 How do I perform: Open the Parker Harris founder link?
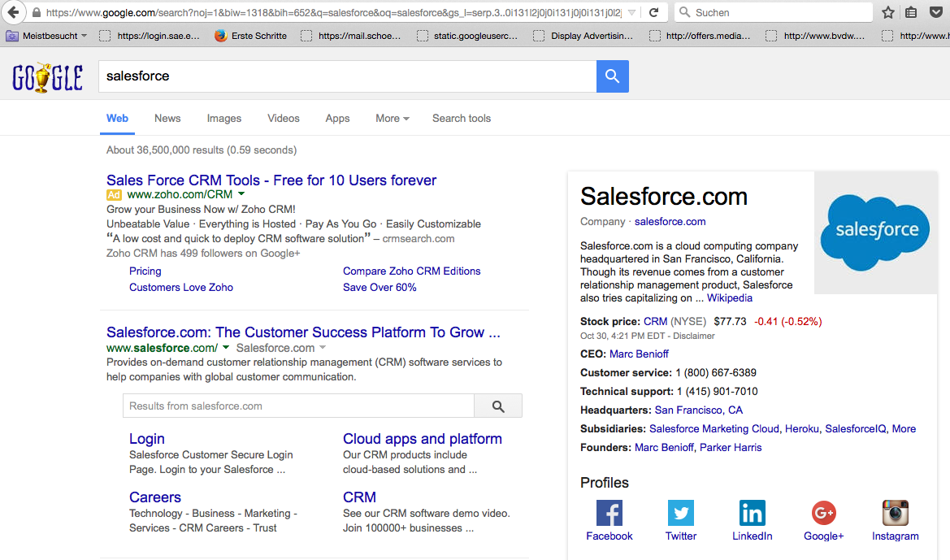pos(730,448)
